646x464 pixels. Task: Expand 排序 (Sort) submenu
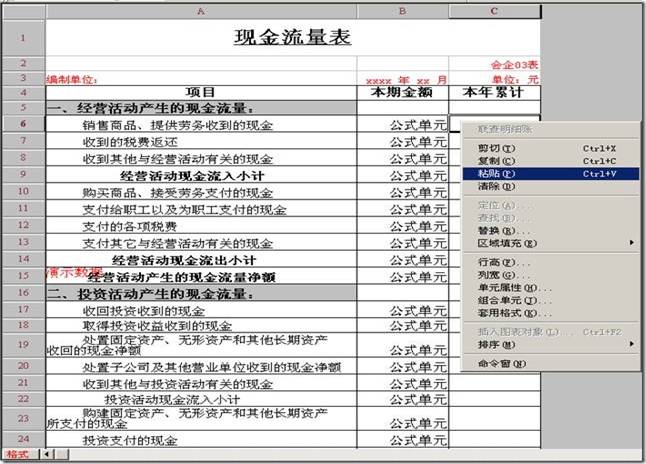click(x=631, y=344)
